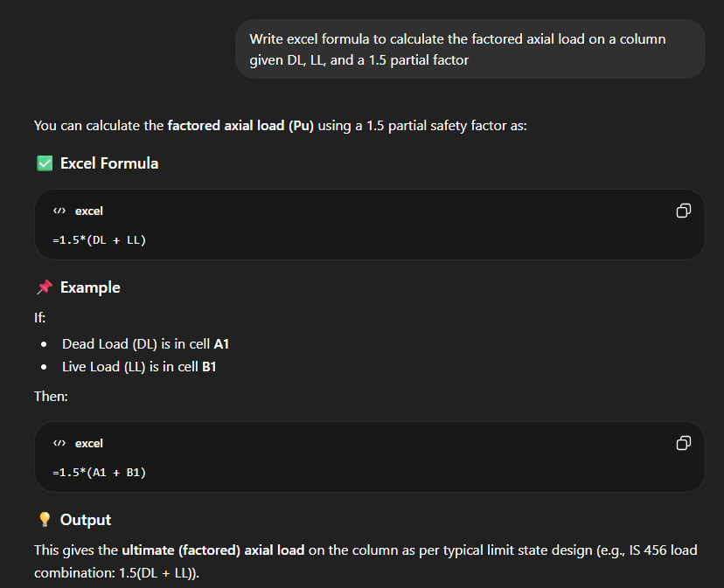Click the second code block's excel label

pyautogui.click(x=89, y=444)
